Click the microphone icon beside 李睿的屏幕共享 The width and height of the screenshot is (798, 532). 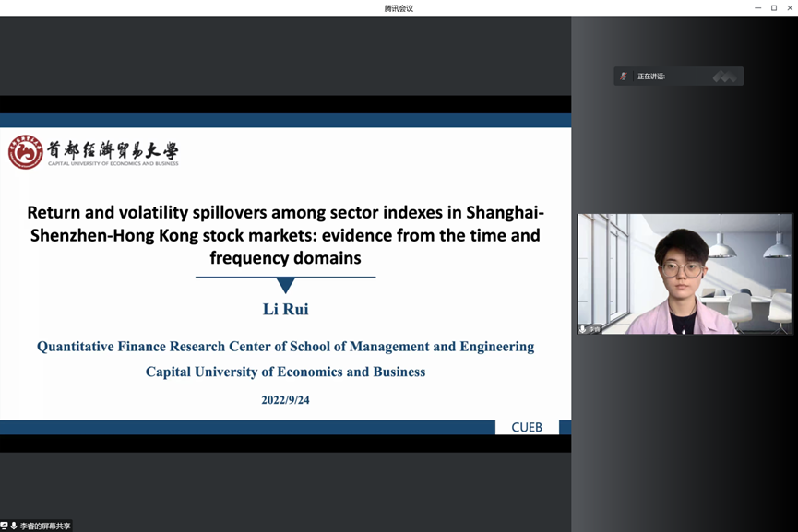(14, 526)
